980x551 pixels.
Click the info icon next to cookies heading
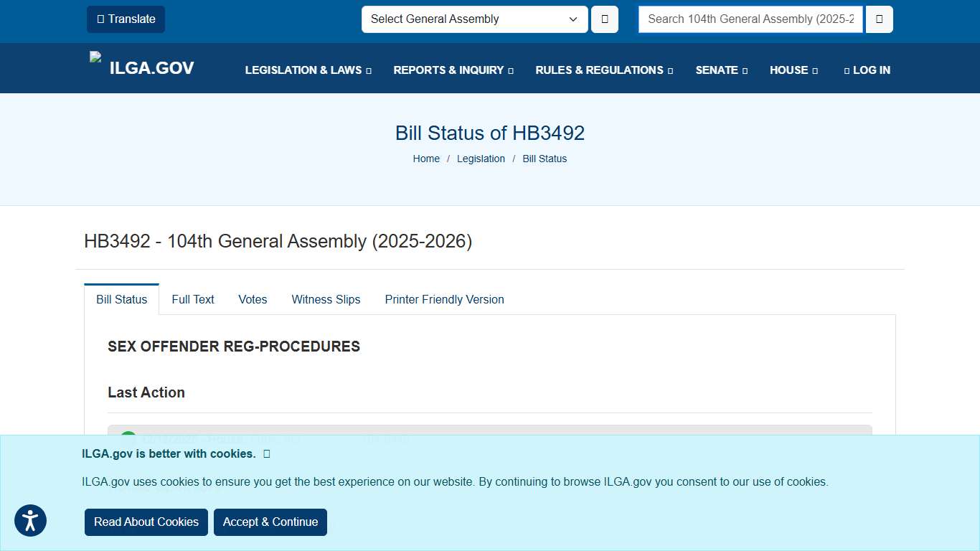click(x=265, y=453)
